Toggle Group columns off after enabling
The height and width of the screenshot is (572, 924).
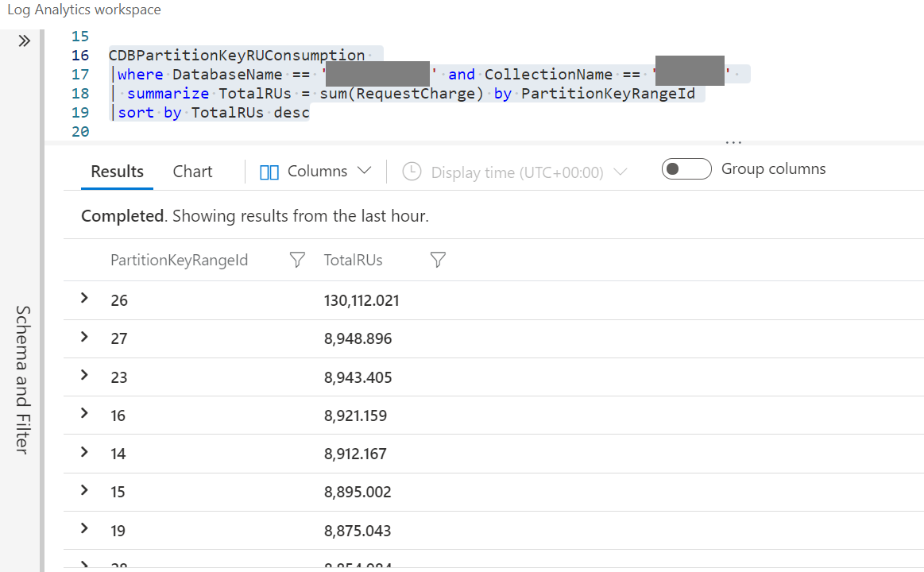686,168
